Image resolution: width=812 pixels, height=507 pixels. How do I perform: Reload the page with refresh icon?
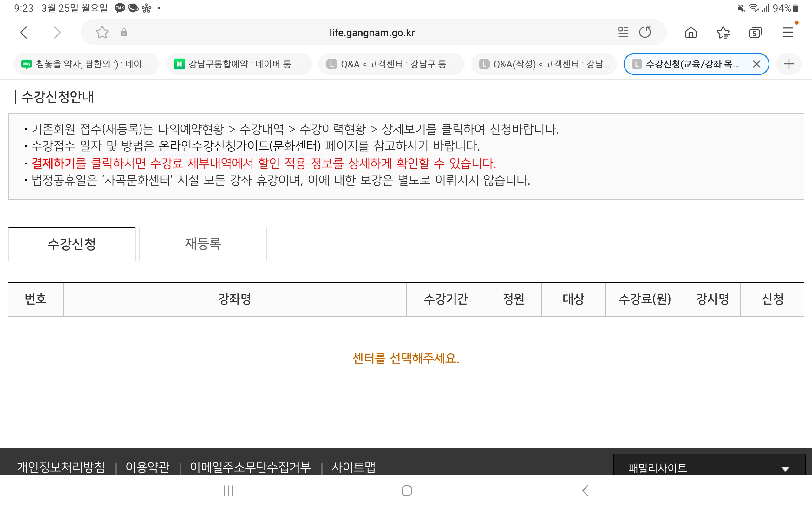645,32
